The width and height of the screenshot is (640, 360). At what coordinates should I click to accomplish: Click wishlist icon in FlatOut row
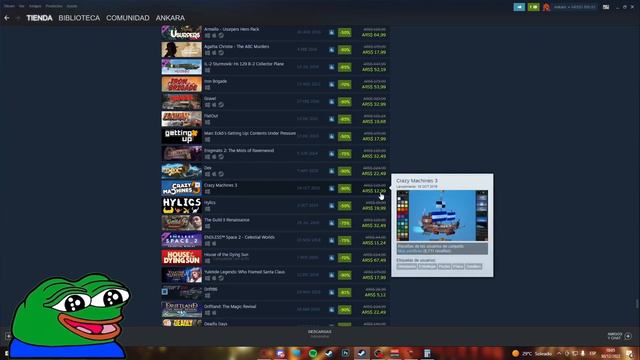331,119
